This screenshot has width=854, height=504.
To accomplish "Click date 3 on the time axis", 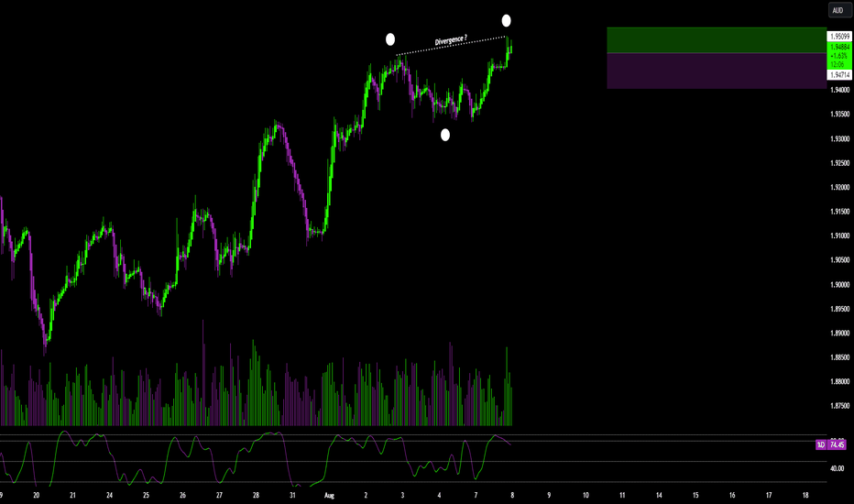I will pos(402,495).
